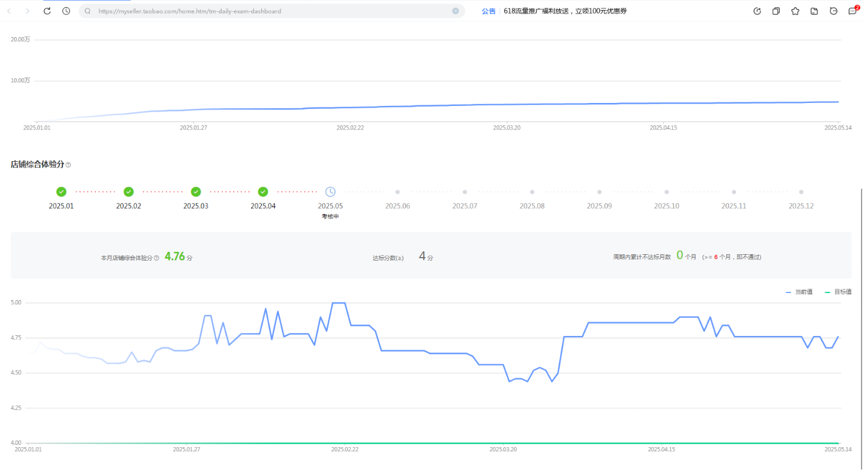Open messages icon with red badge
Viewport: 868px width, 476px height.
tap(852, 11)
